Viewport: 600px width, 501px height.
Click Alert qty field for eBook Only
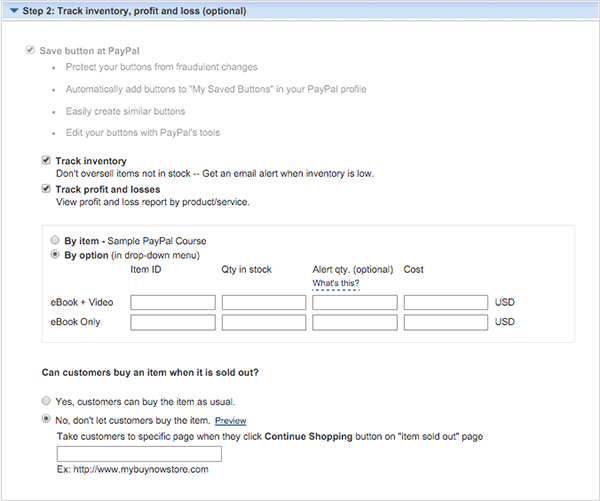(x=355, y=322)
